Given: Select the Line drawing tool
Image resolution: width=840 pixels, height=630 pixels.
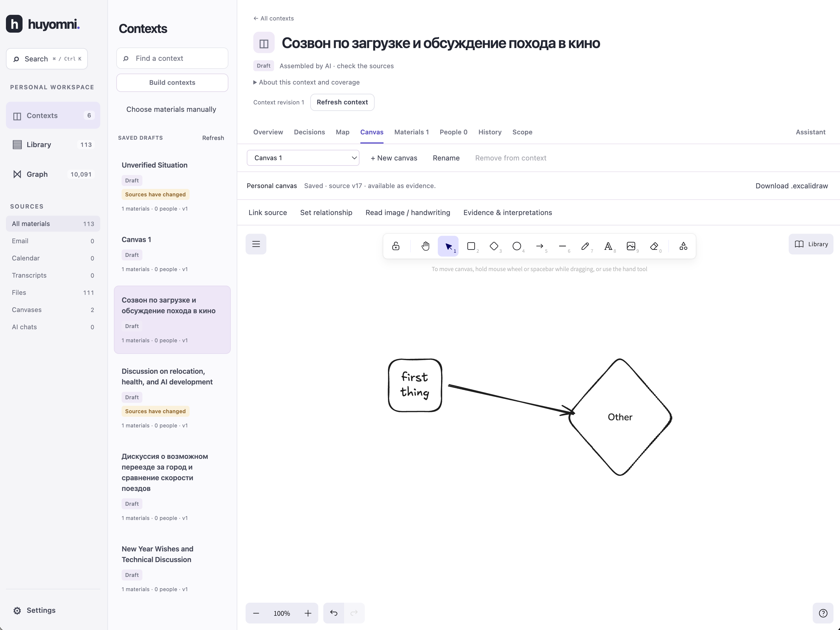Looking at the screenshot, I should (x=562, y=246).
